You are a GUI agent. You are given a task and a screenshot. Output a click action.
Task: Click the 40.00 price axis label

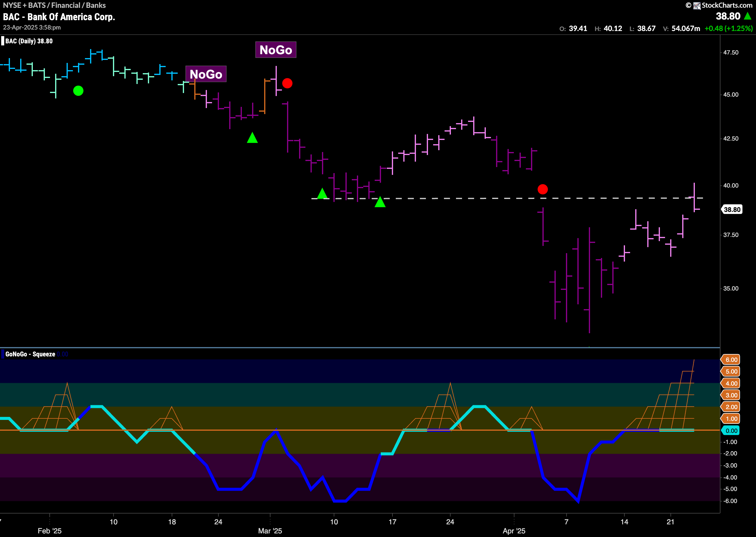click(730, 185)
